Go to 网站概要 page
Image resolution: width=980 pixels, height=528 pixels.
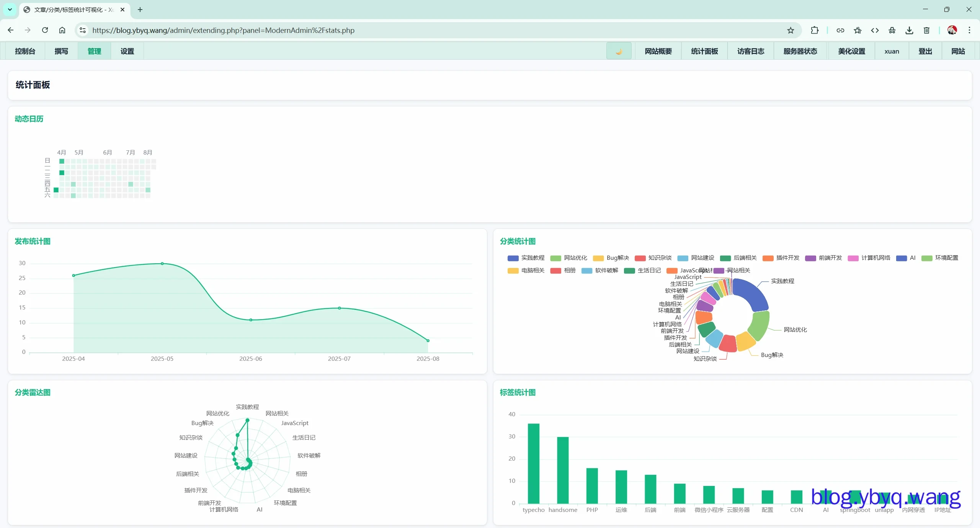[658, 51]
